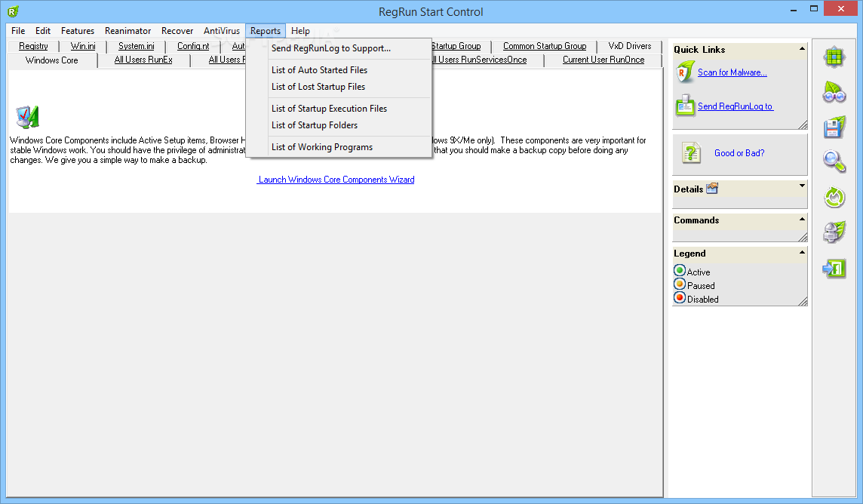The width and height of the screenshot is (863, 504).
Task: Open the Startup Group tab
Action: pos(457,46)
